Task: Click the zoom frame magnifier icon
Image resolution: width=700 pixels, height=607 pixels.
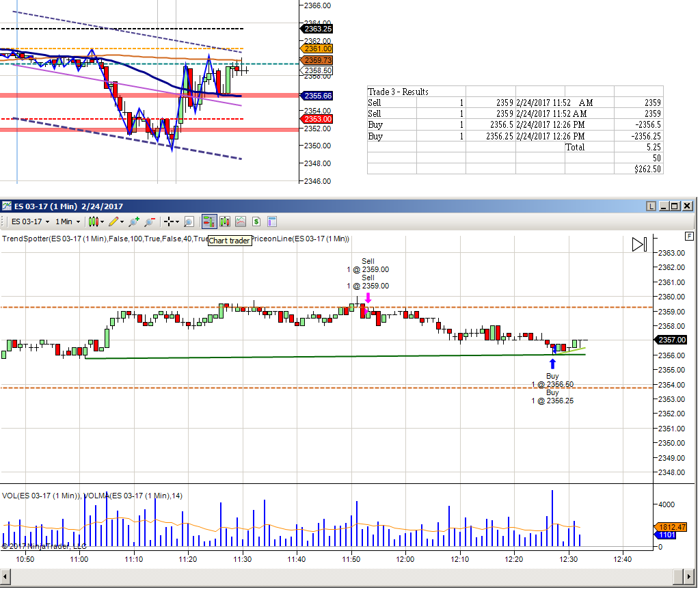Action: click(189, 222)
